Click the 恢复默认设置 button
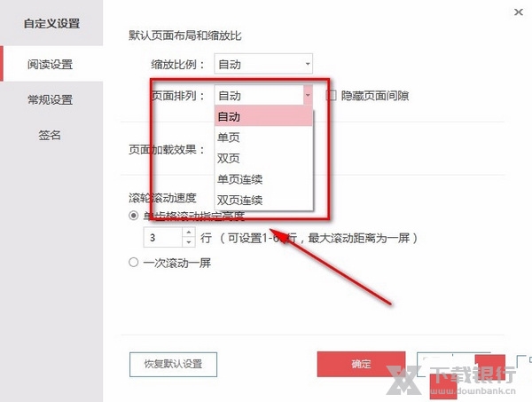This screenshot has width=532, height=402. [173, 365]
